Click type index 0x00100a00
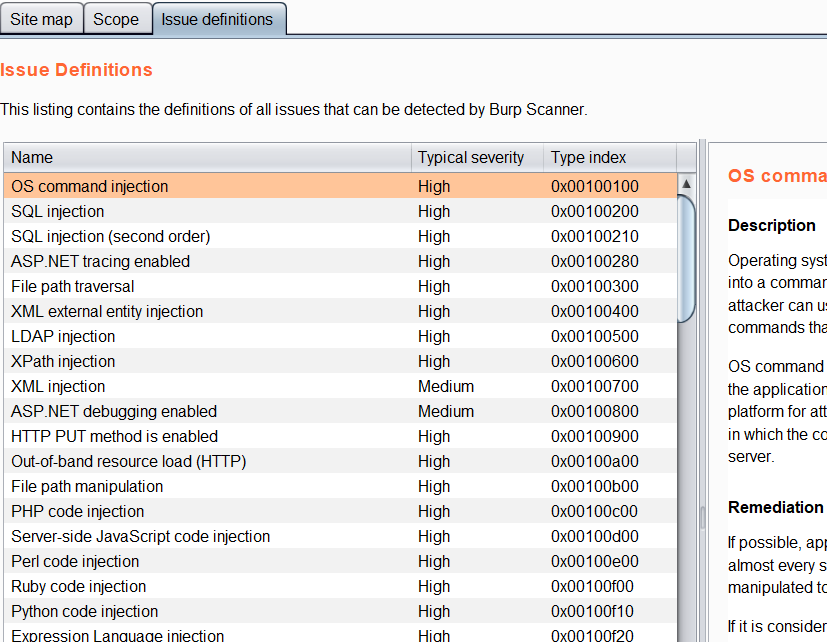 [x=594, y=461]
